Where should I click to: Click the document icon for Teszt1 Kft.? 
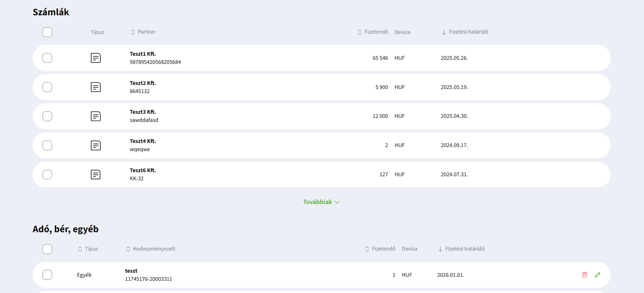tap(96, 58)
